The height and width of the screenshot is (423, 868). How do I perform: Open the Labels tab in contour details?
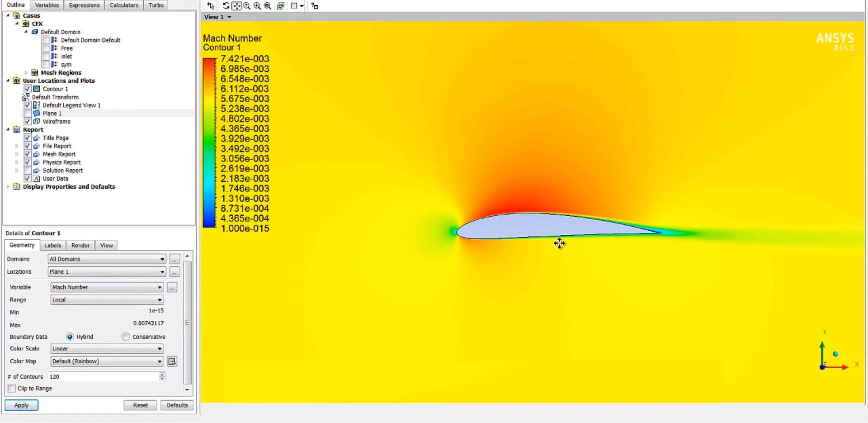pos(53,245)
